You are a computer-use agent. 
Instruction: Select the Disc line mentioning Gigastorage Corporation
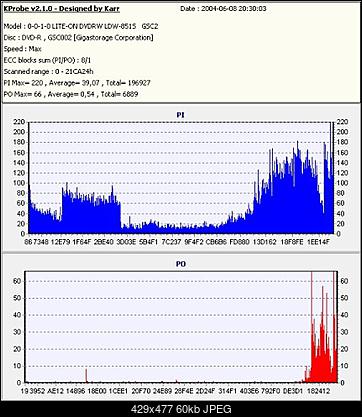click(78, 38)
